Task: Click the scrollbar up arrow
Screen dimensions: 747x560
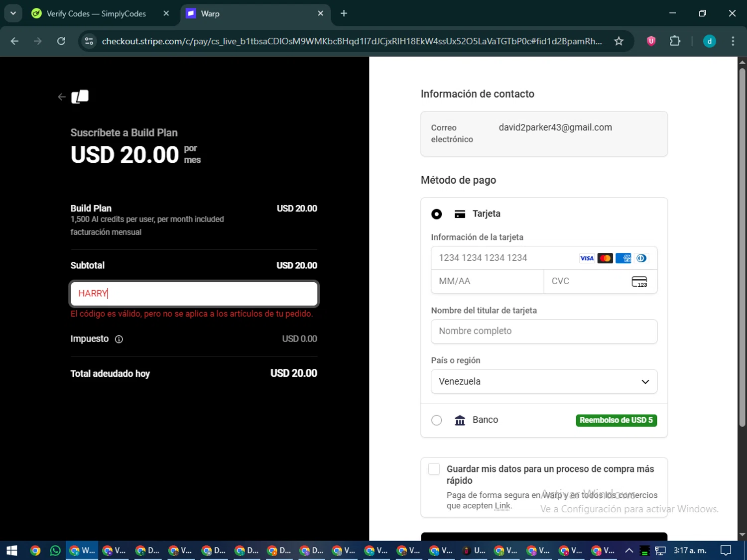Action: [x=742, y=62]
